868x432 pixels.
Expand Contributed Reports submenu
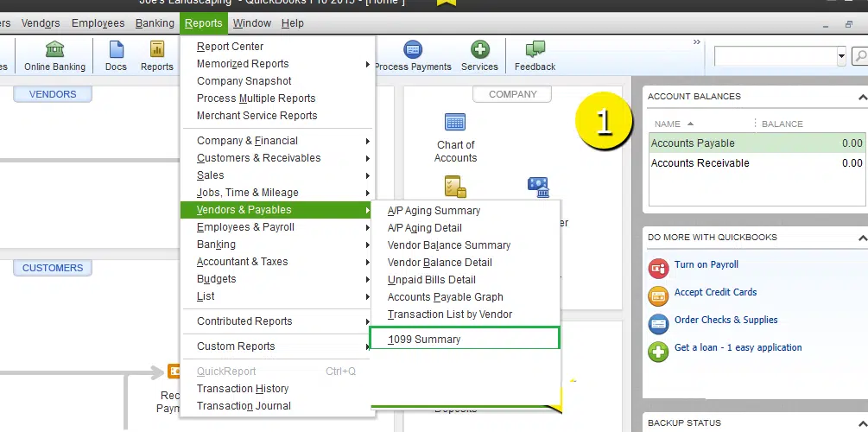277,321
